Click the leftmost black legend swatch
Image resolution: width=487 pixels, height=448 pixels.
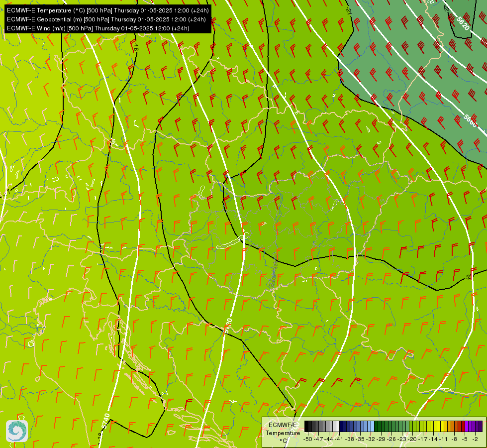(306, 426)
